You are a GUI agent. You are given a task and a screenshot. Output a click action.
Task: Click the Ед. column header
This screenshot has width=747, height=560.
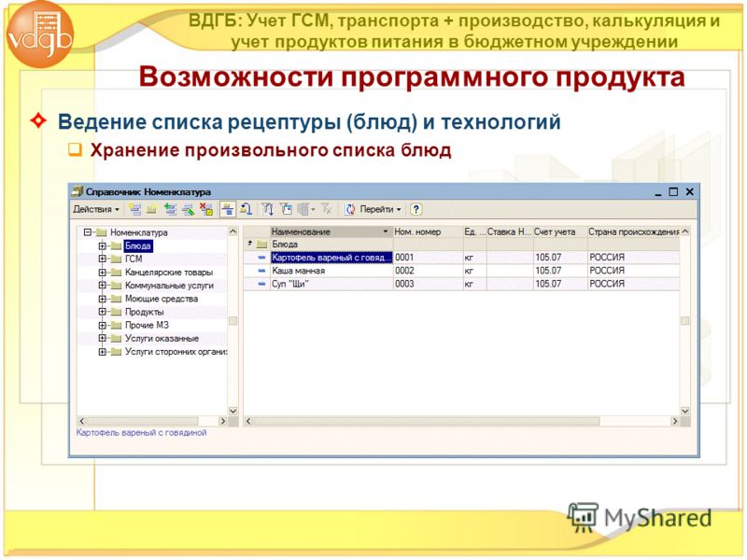[474, 231]
